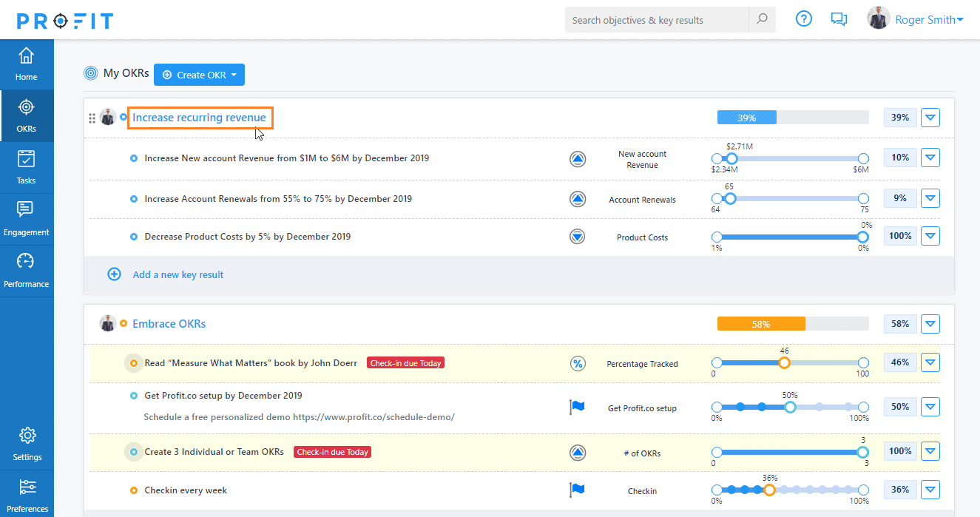Viewport: 980px width, 517px height.
Task: Open the Create OKR dropdown button
Action: pyautogui.click(x=199, y=75)
